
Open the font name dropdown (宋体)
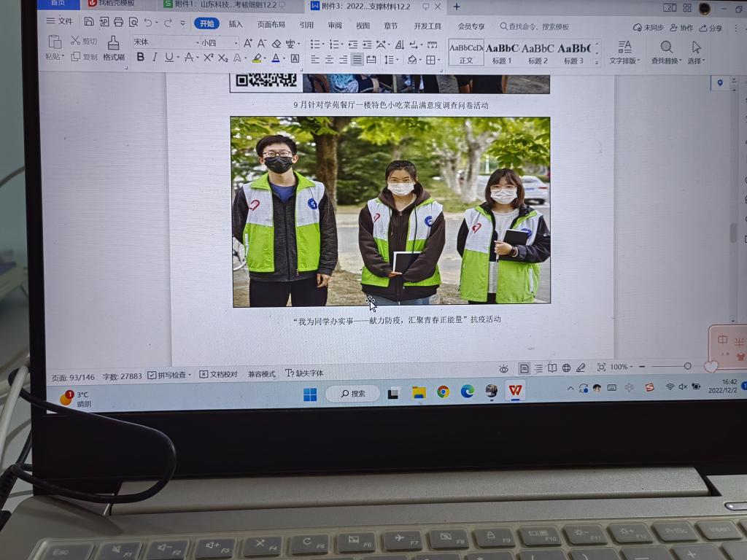click(165, 43)
